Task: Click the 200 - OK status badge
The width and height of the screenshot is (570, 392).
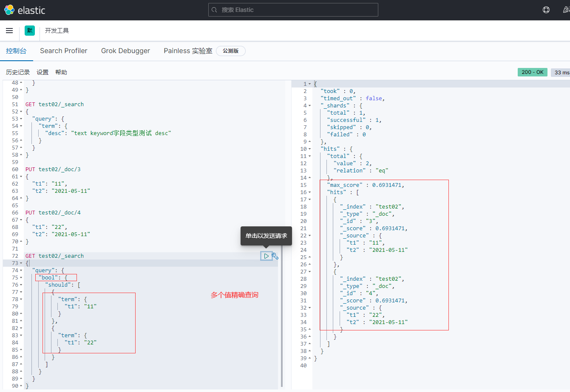Action: coord(533,72)
